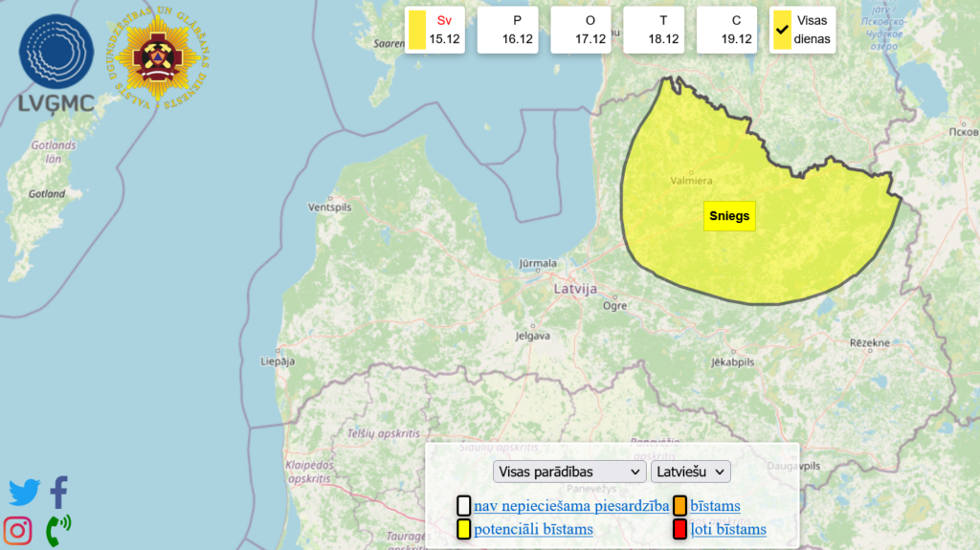Choose the C 19.12 day
The height and width of the screenshot is (550, 980).
[728, 30]
